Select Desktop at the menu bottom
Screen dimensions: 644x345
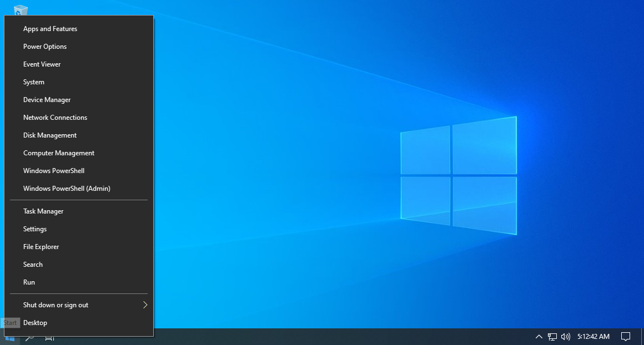coord(79,323)
